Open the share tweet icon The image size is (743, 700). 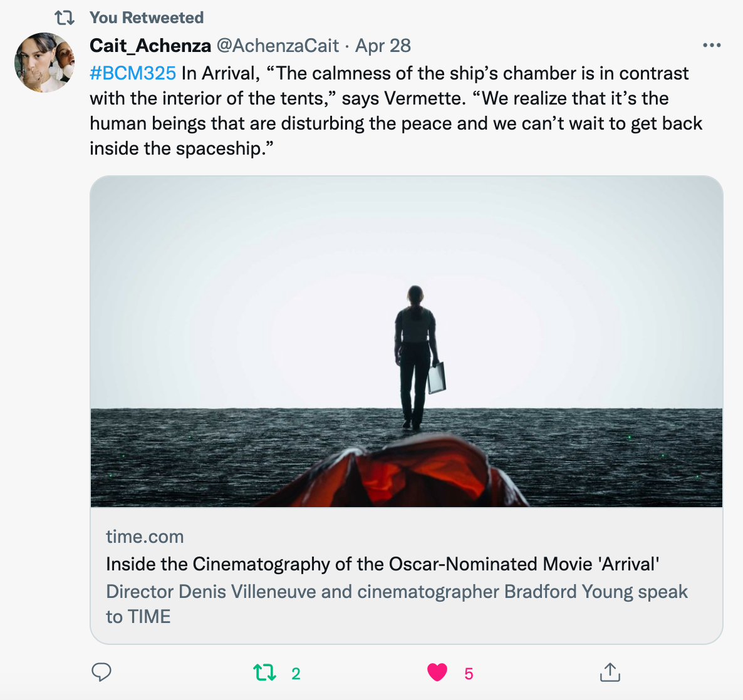click(x=610, y=672)
